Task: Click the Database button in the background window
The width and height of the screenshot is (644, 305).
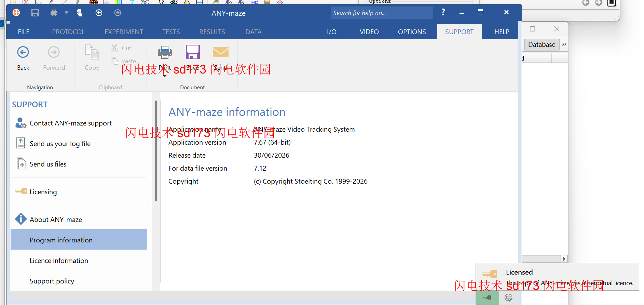Action: 542,44
